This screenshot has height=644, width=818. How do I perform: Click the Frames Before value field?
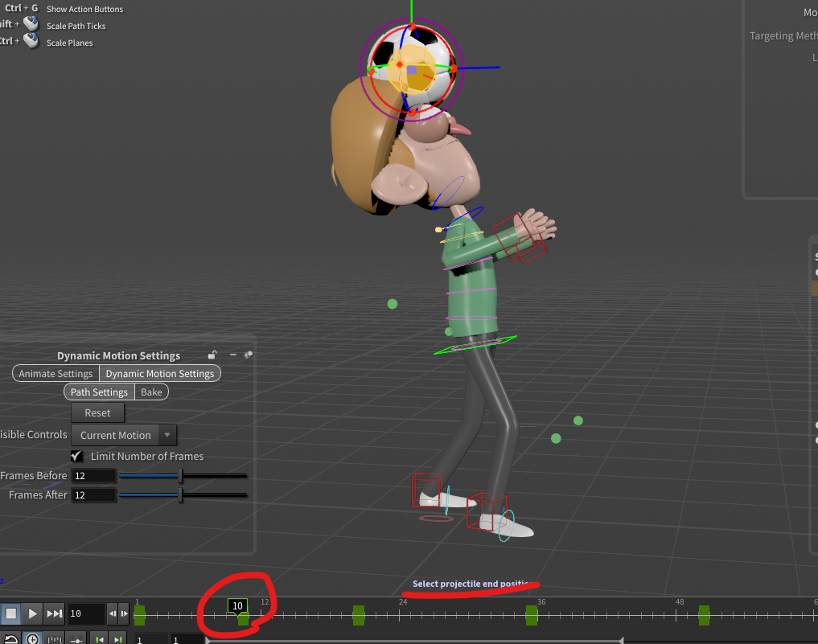[93, 476]
